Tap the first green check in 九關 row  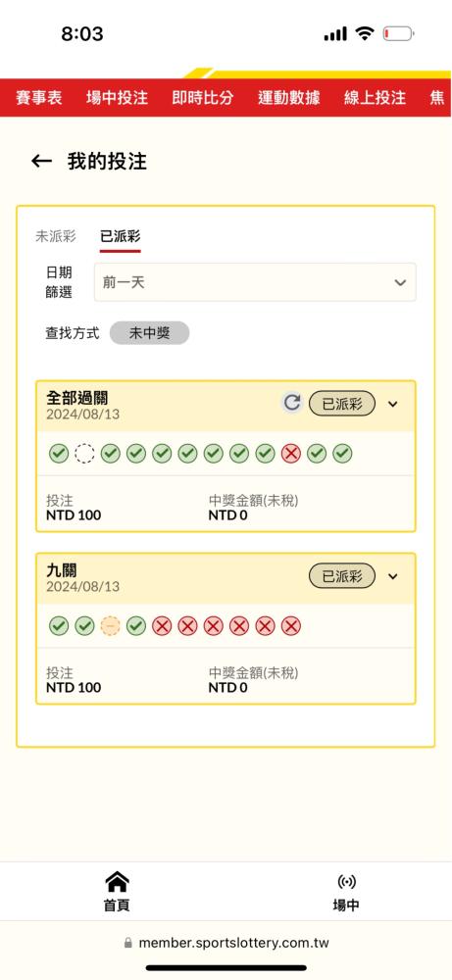(59, 625)
